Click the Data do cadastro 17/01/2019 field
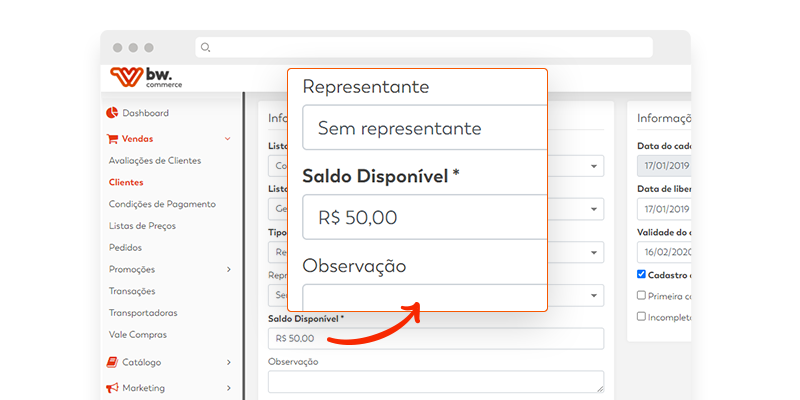800x400 pixels. (x=664, y=166)
